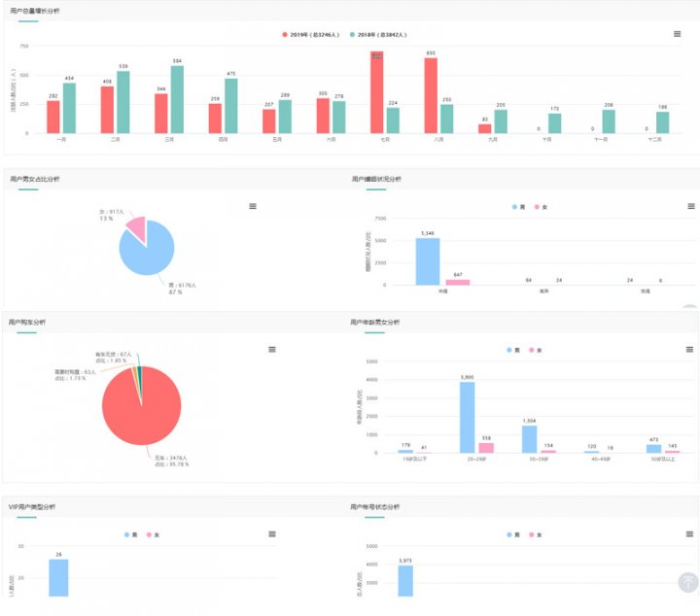Click the blue 50岁以上 bar labeled 473
Image resolution: width=700 pixels, height=616 pixels.
click(x=654, y=449)
